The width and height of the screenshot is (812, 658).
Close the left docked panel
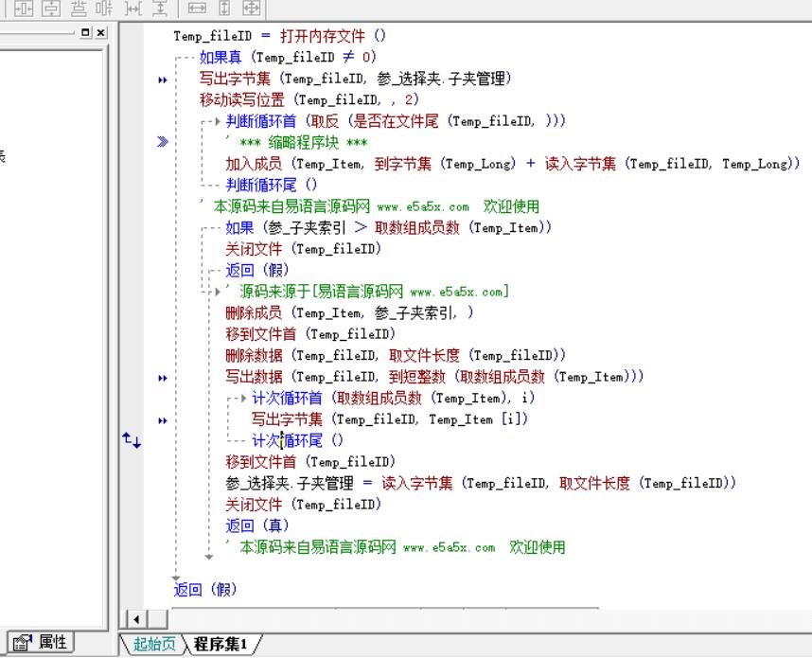coord(101,32)
